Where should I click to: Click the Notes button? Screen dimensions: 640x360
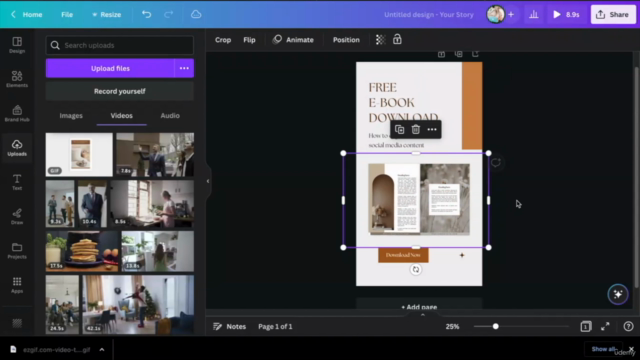tap(229, 326)
